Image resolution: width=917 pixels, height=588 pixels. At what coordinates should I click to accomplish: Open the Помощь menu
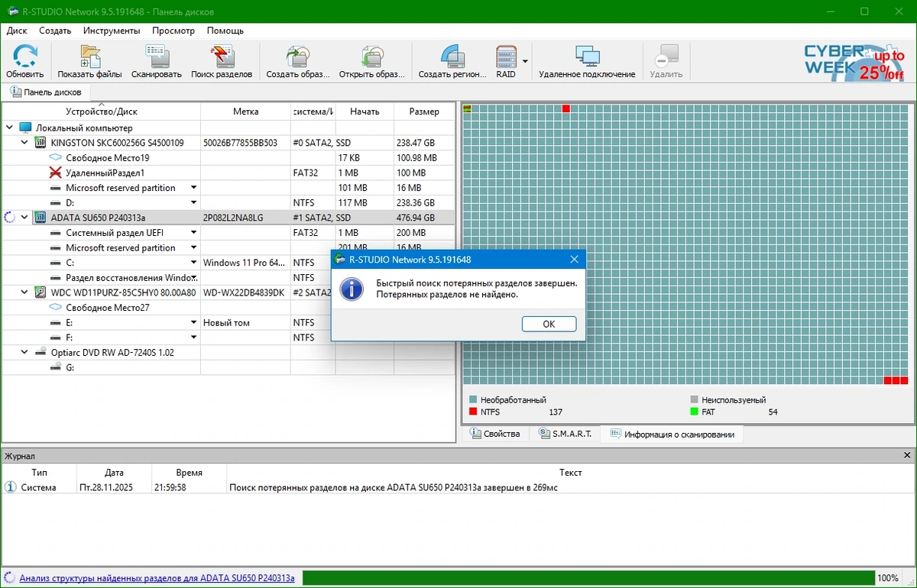click(x=225, y=31)
